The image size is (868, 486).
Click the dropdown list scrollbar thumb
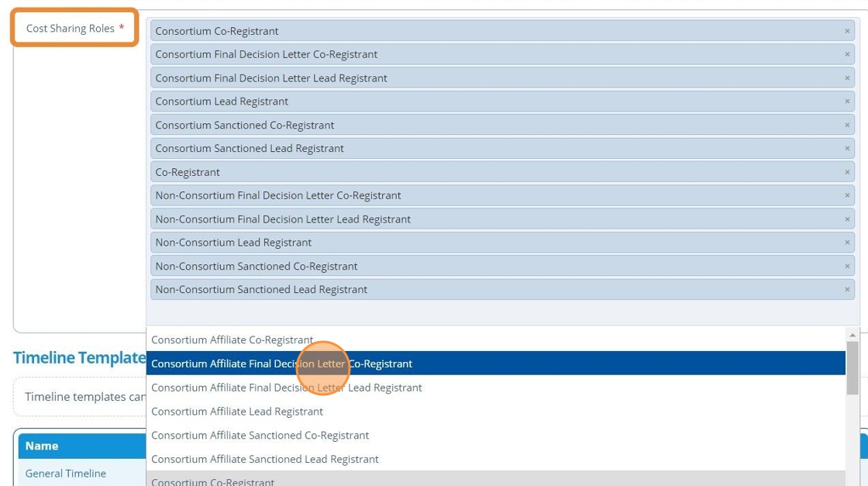tap(852, 368)
